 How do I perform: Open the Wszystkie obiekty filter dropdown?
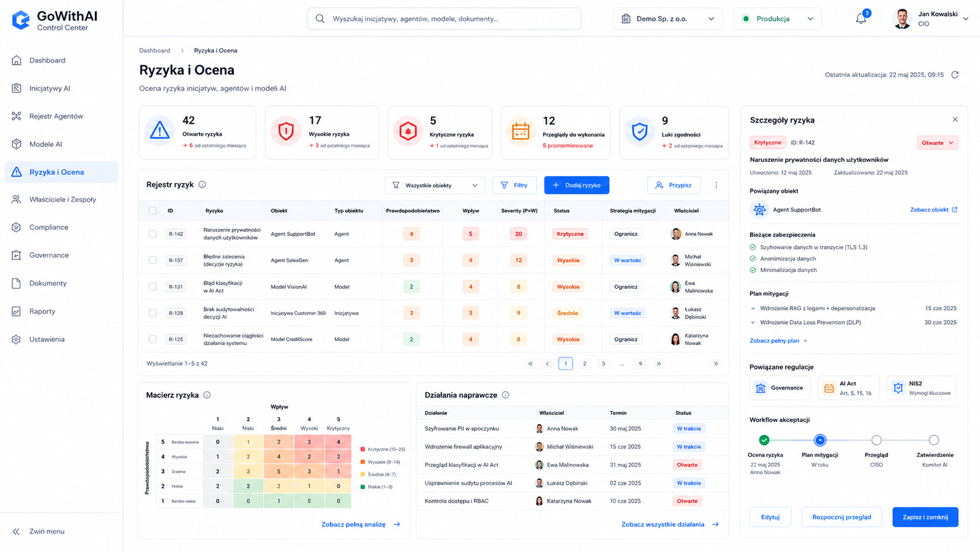(434, 185)
